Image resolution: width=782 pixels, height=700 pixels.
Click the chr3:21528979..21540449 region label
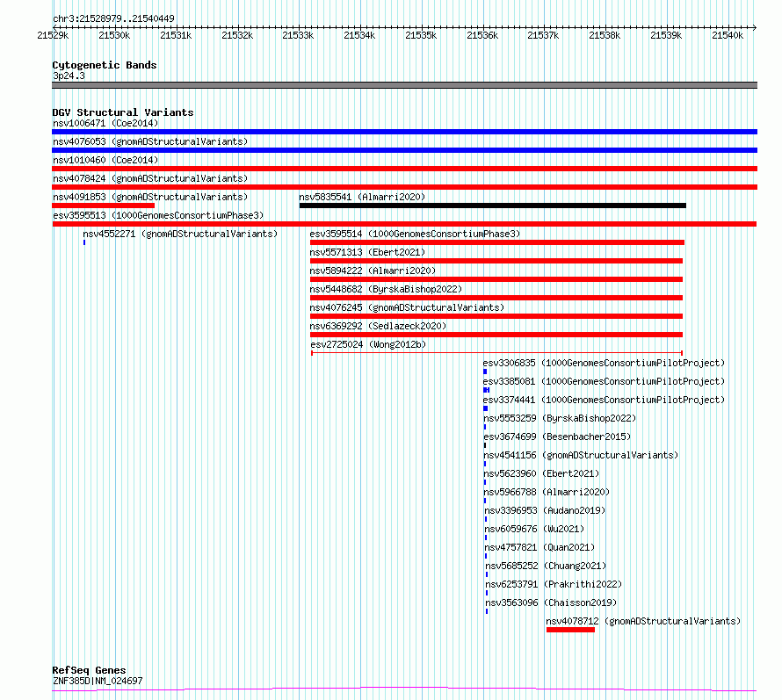113,19
